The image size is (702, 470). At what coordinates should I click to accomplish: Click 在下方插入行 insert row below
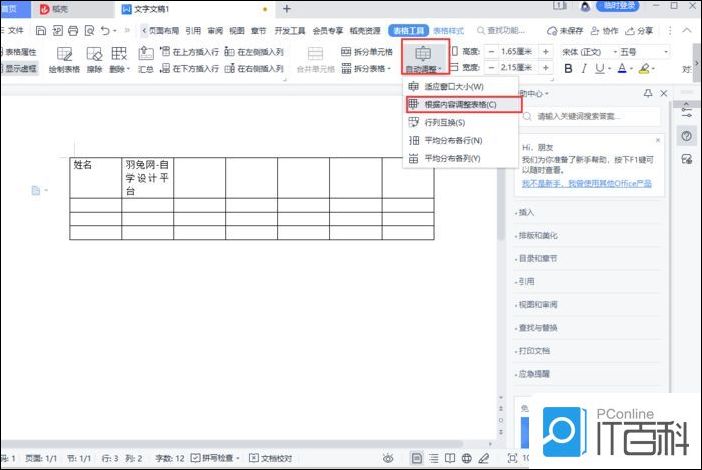coord(190,68)
